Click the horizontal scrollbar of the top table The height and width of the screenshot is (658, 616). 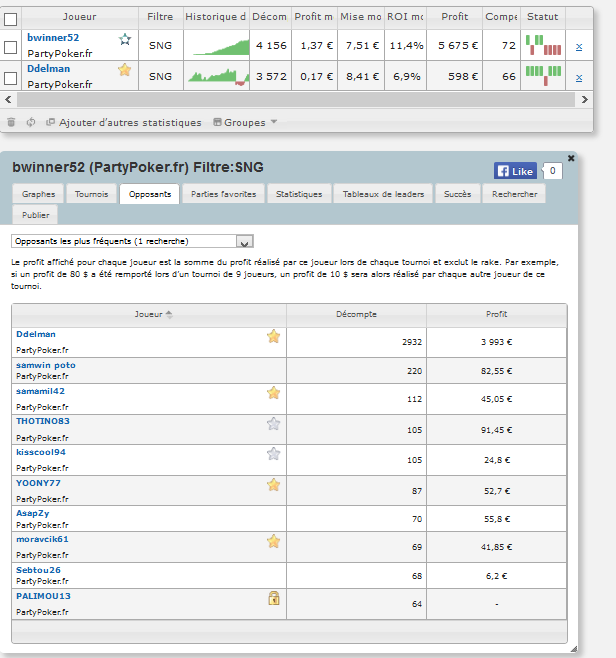296,99
